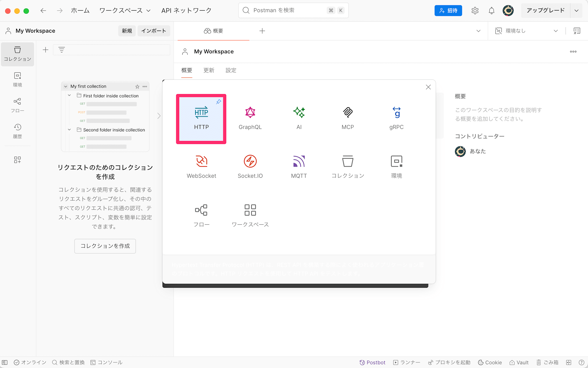Expand the arrow next to アップグレード
This screenshot has height=368, width=588.
[576, 11]
